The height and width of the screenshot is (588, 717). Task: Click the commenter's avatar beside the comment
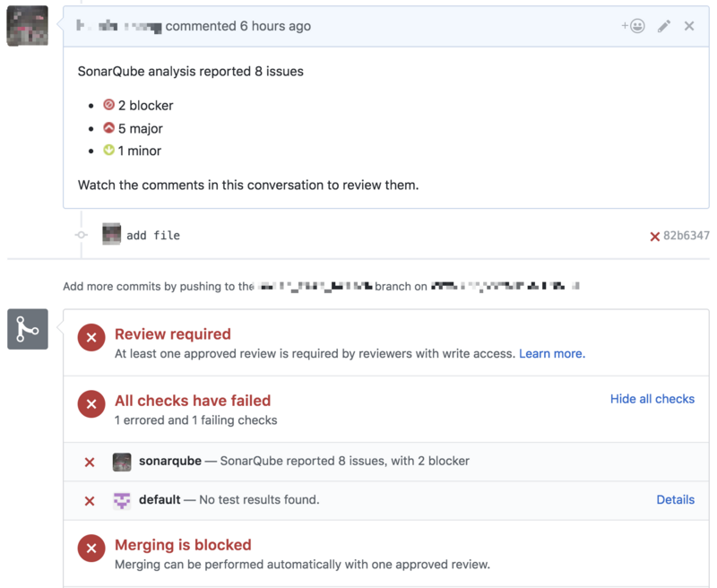pos(27,27)
